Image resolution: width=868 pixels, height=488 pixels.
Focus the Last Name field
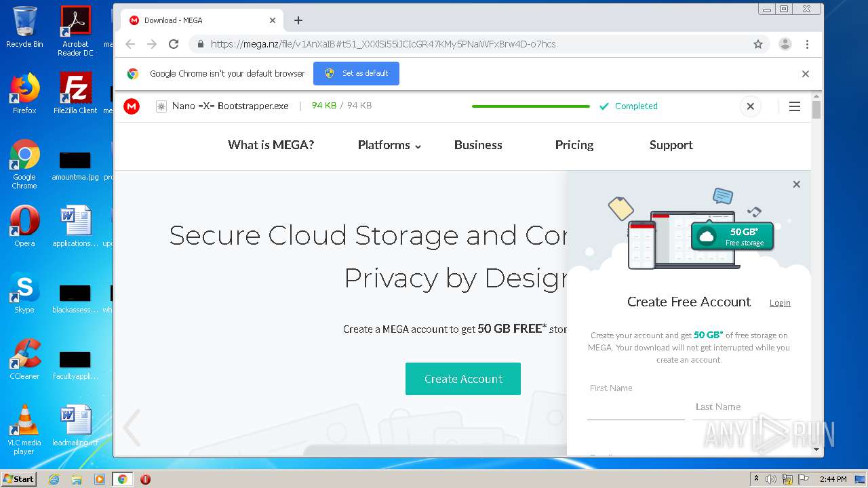point(742,407)
